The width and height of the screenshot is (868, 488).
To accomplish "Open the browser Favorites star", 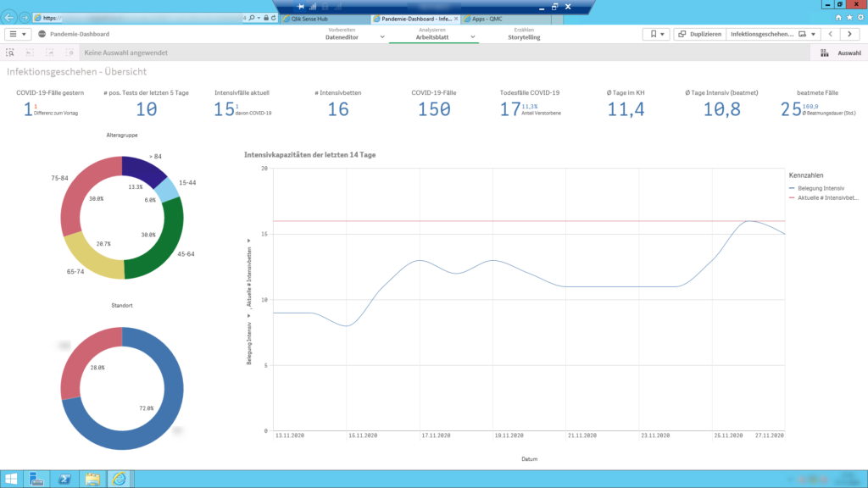I will [x=849, y=18].
